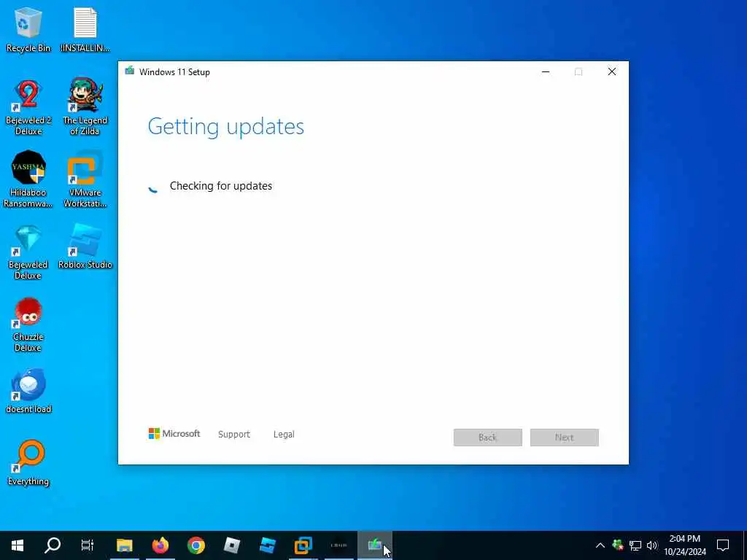The width and height of the screenshot is (747, 560).
Task: Launch Google Chrome from the taskbar
Action: 196,545
